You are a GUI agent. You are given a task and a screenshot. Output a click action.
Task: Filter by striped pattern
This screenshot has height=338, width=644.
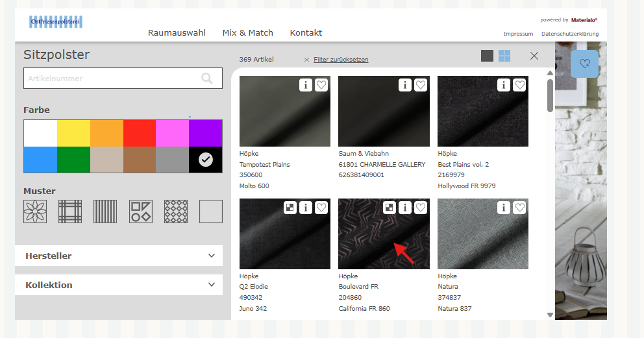(x=105, y=211)
